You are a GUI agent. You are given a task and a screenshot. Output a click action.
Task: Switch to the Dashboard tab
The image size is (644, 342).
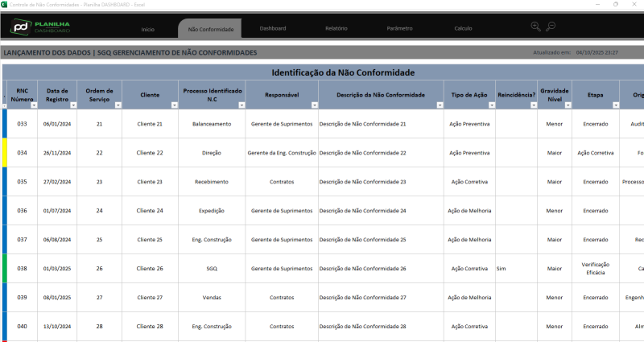pyautogui.click(x=273, y=29)
